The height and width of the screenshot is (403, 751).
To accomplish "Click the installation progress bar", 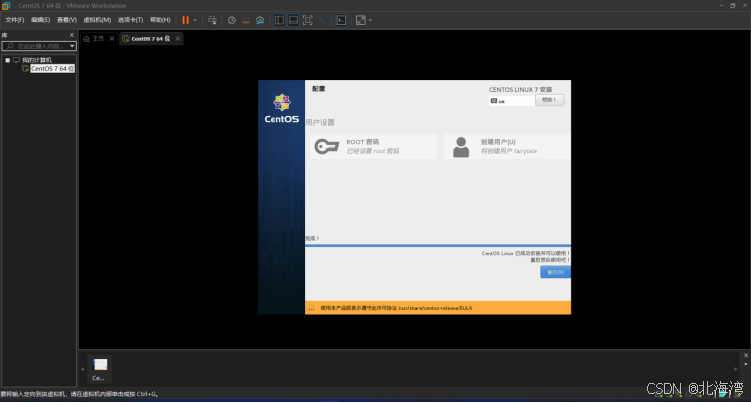I will tap(438, 245).
